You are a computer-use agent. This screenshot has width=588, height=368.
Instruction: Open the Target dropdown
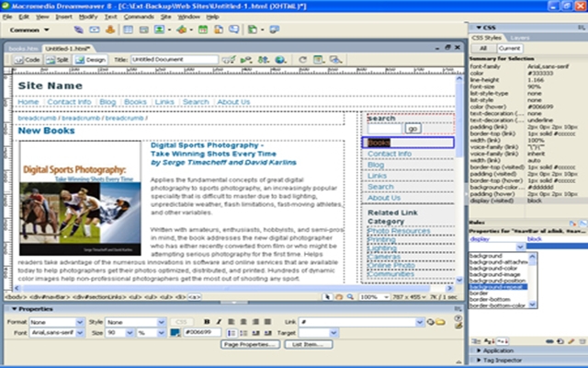[334, 333]
